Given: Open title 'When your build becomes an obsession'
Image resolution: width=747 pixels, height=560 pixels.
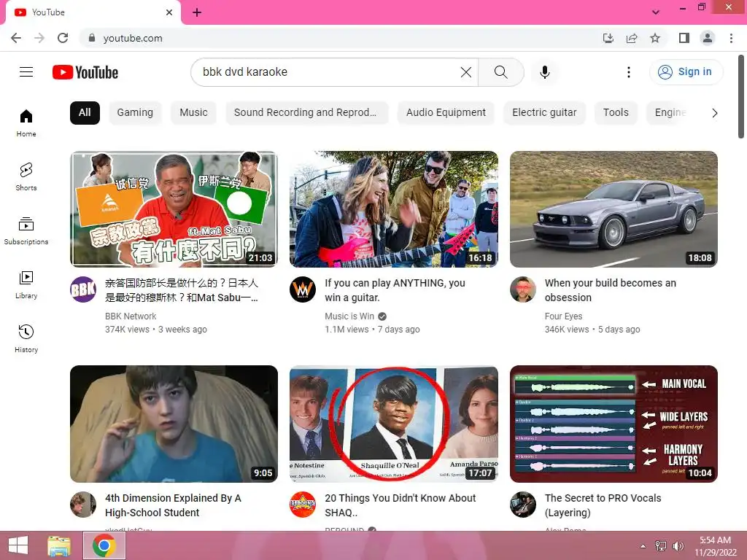Looking at the screenshot, I should click(611, 290).
